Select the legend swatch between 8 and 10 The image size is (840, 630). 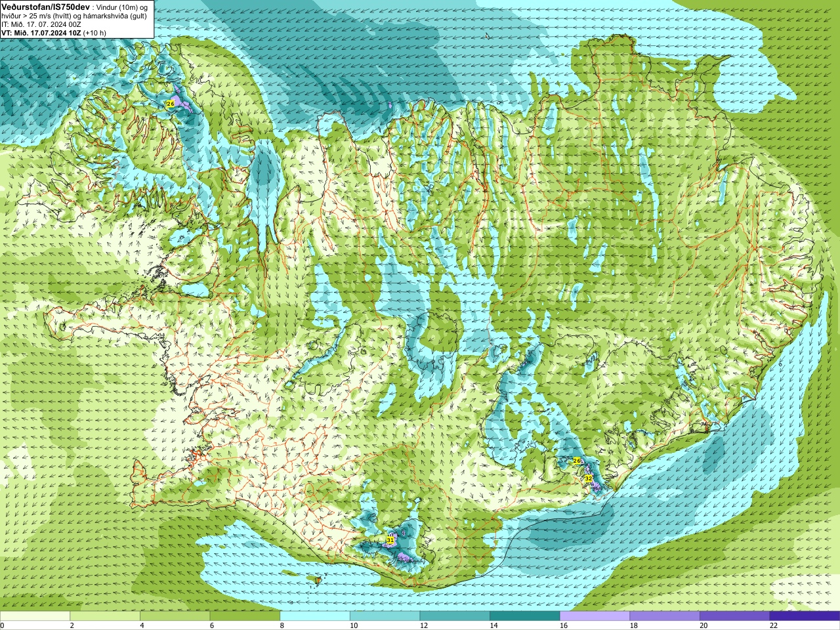pos(315,616)
